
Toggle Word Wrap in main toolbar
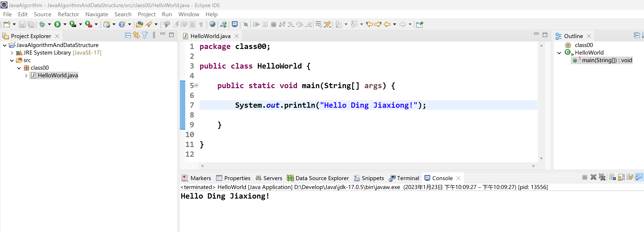coord(184,24)
